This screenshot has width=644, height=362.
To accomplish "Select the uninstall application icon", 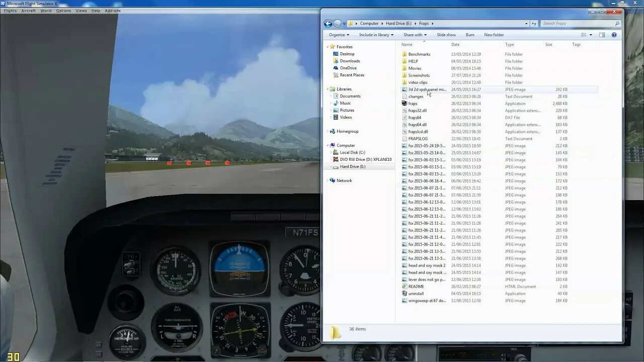I will click(405, 293).
